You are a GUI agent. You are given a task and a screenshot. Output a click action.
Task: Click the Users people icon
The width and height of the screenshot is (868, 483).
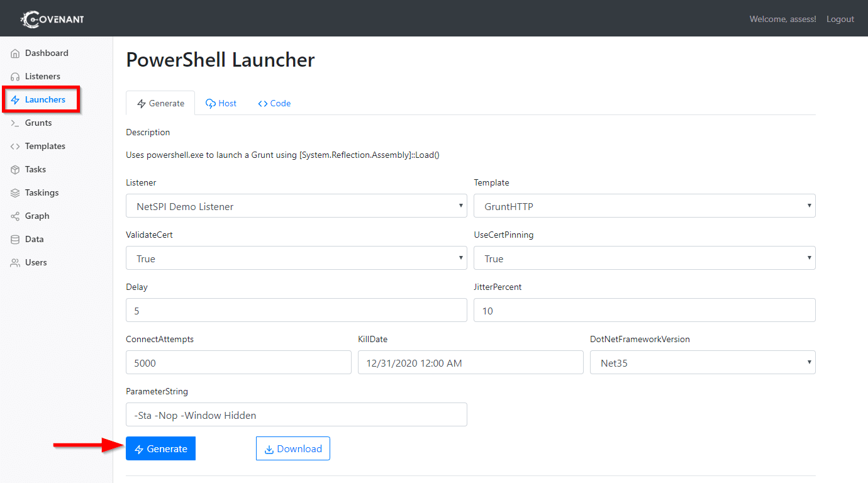pyautogui.click(x=15, y=263)
